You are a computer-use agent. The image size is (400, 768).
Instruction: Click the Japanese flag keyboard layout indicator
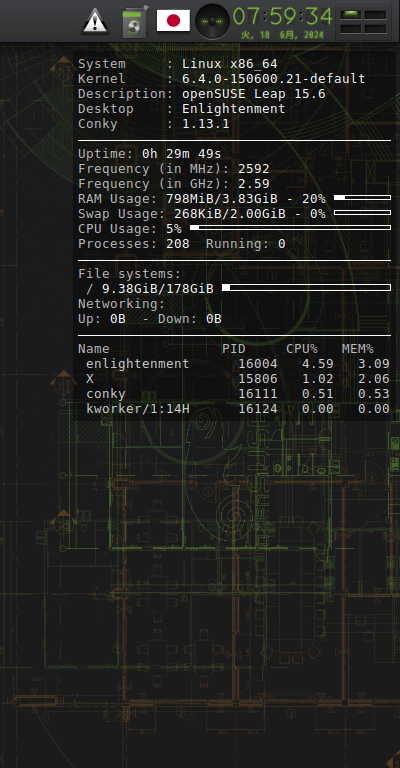click(x=173, y=21)
